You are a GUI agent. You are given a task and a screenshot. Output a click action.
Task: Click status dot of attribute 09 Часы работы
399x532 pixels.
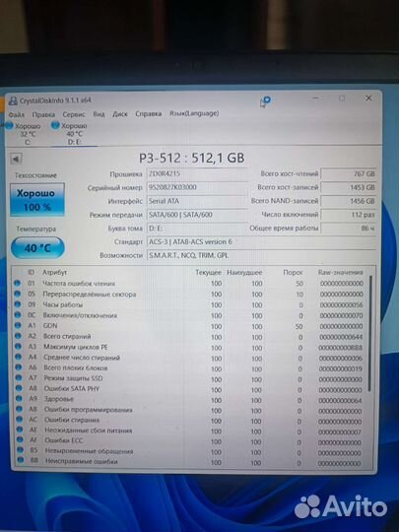[18, 304]
